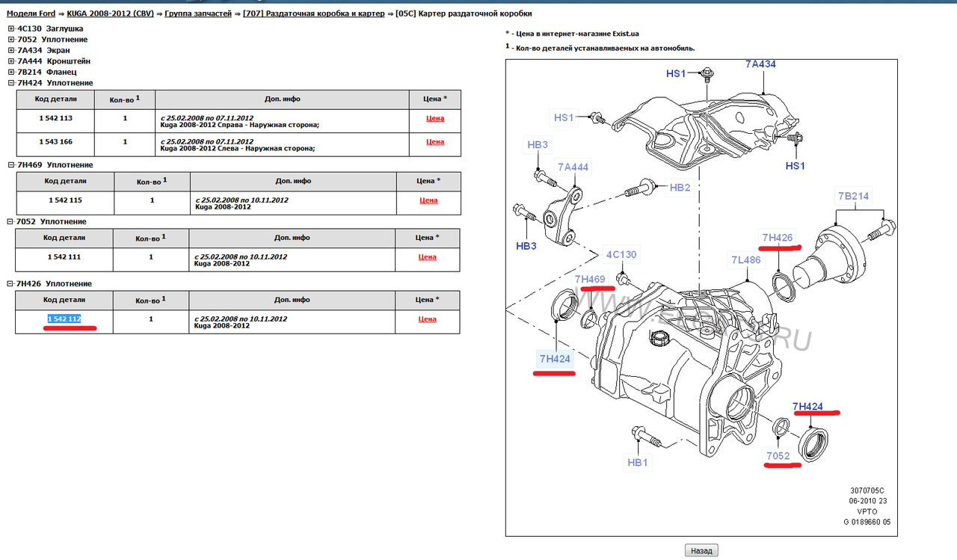Click the 7H426 Уплотнение tree label

[53, 284]
